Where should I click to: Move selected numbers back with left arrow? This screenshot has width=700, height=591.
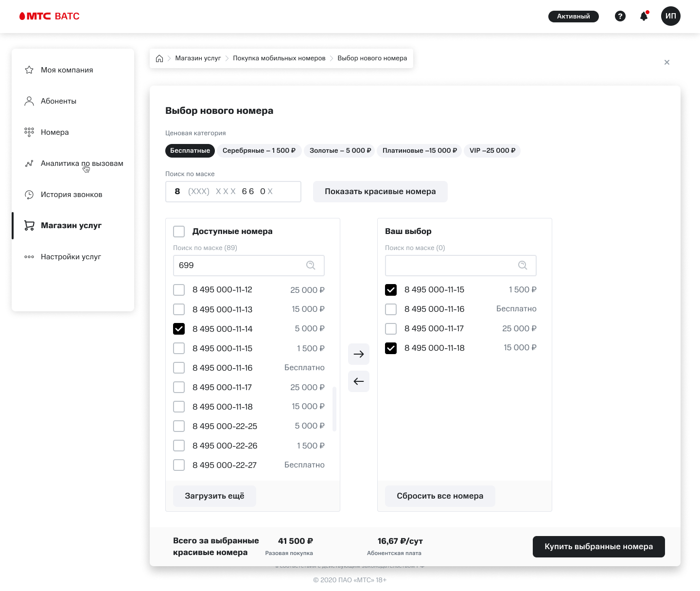[x=359, y=381]
